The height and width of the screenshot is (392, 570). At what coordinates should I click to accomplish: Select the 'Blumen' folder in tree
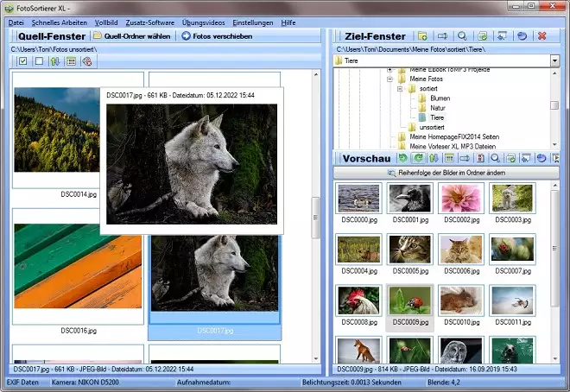(x=439, y=98)
